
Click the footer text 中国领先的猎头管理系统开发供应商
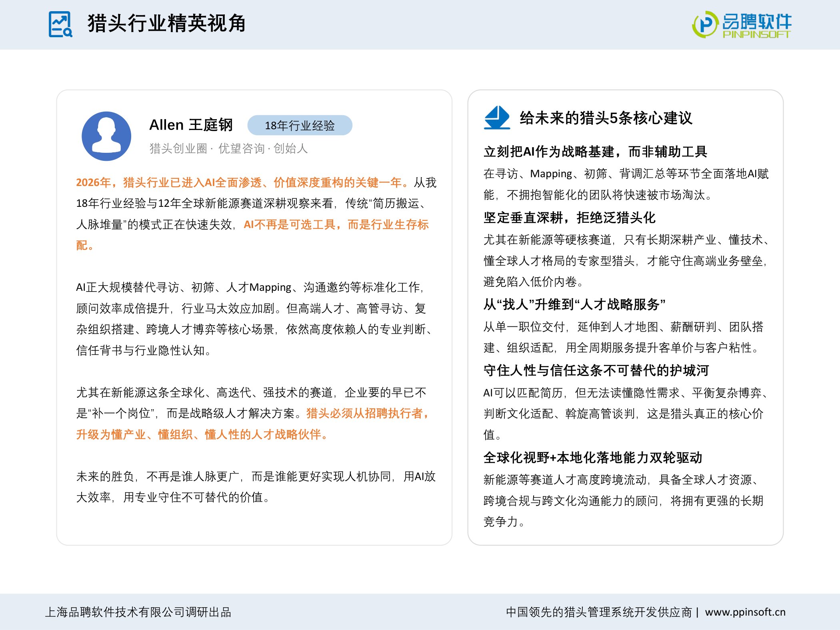click(599, 612)
